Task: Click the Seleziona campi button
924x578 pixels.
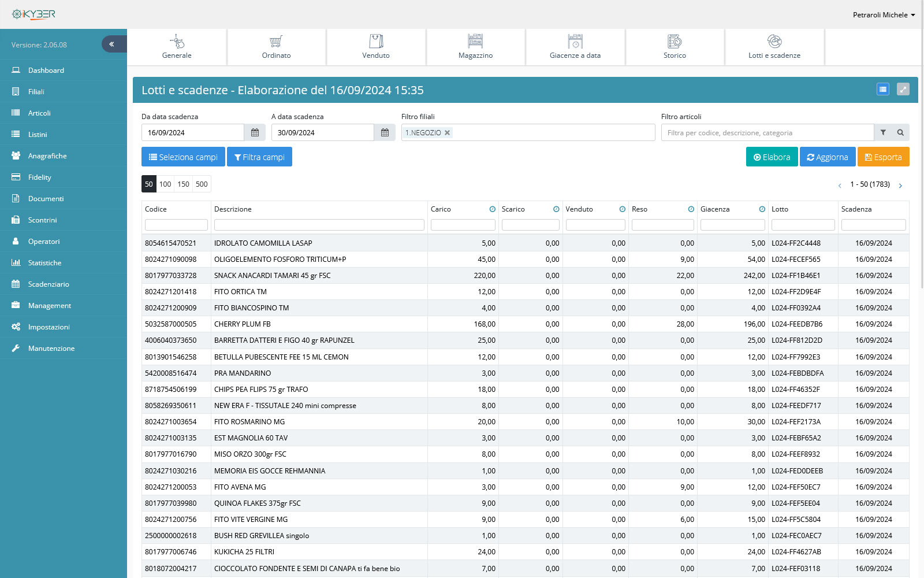Action: pos(183,157)
